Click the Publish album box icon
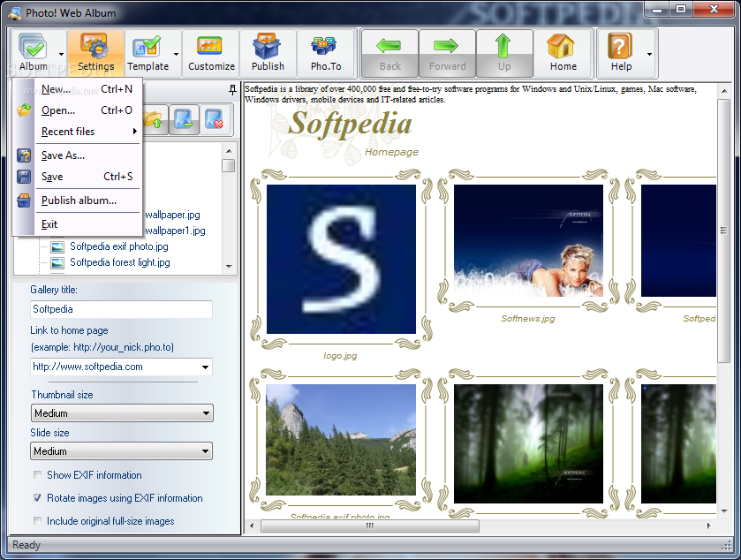 tap(24, 201)
